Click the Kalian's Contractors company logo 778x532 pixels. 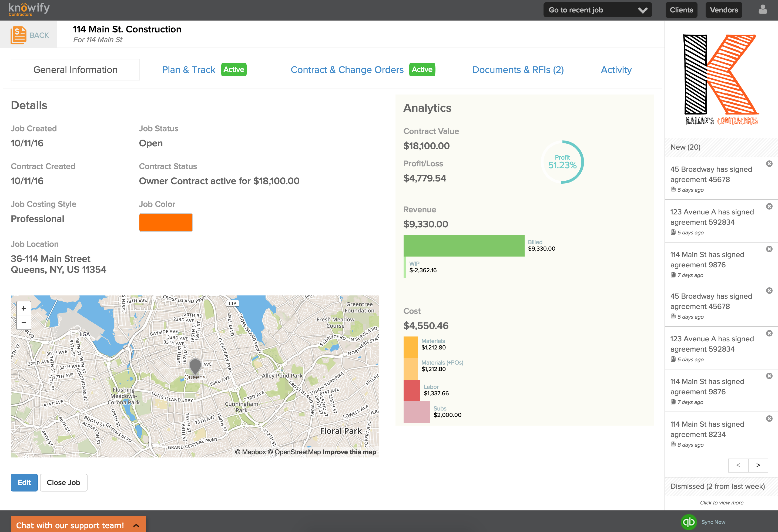[x=722, y=80]
